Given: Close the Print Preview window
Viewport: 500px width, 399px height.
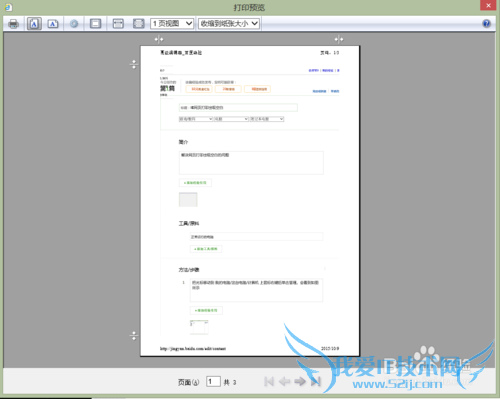Looking at the screenshot, I should click(x=488, y=5).
